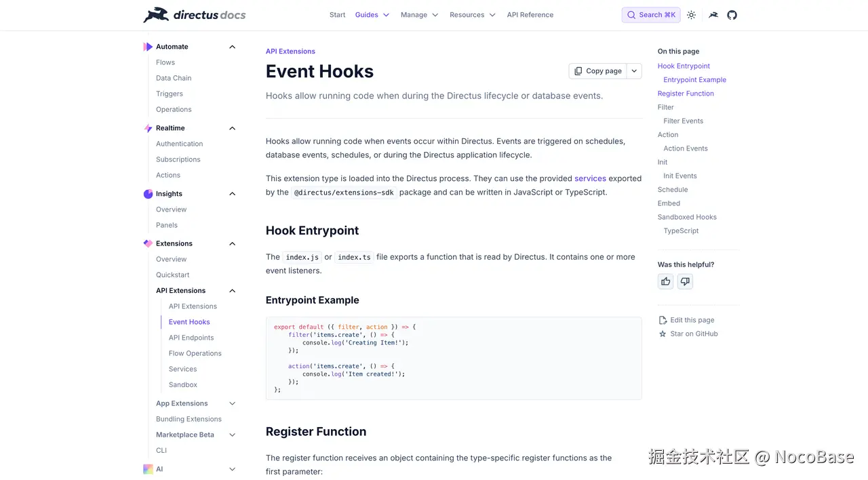The image size is (868, 480).
Task: Collapse the API Extensions chevron
Action: coord(232,291)
